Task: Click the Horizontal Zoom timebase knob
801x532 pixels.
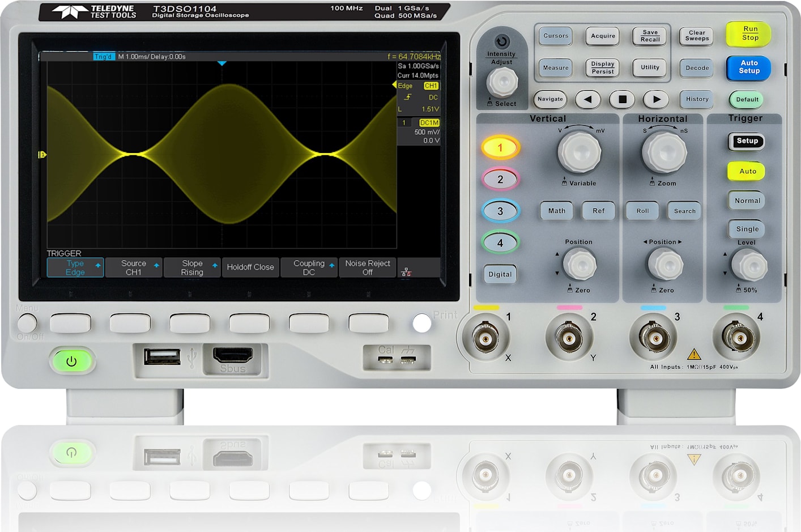Action: click(664, 152)
